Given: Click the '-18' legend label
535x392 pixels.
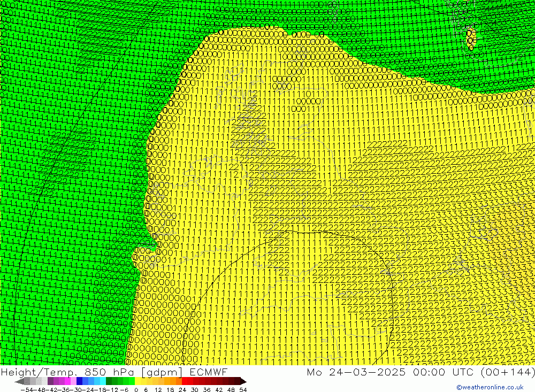Looking at the screenshot, I should [101, 390].
